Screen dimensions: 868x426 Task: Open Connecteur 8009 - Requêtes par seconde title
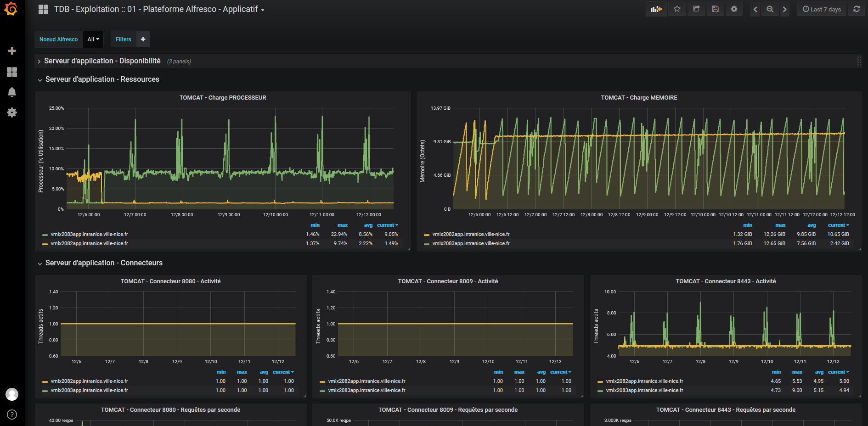pos(448,410)
